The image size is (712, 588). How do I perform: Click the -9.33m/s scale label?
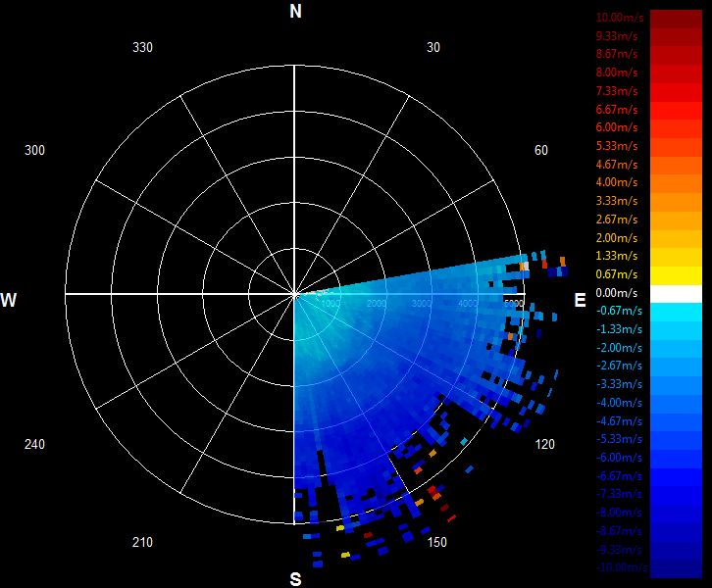click(619, 551)
